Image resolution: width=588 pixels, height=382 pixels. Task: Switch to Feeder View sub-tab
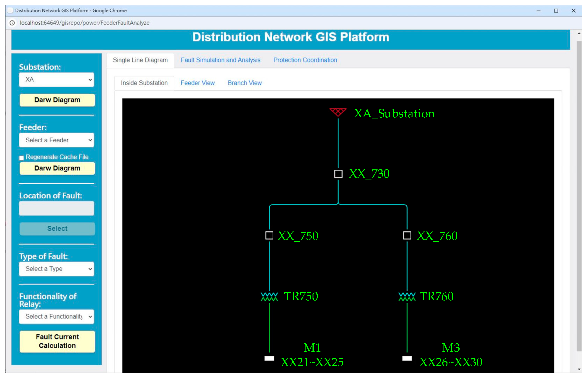click(x=198, y=83)
